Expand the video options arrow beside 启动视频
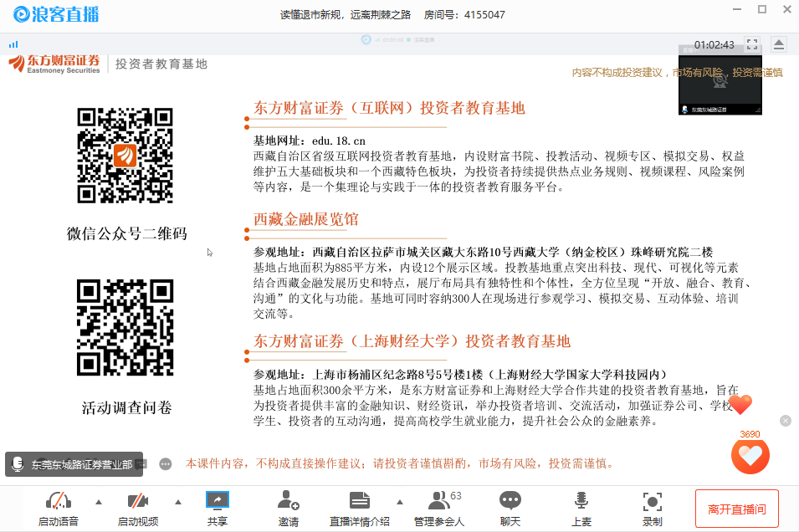The image size is (799, 532). tap(178, 503)
